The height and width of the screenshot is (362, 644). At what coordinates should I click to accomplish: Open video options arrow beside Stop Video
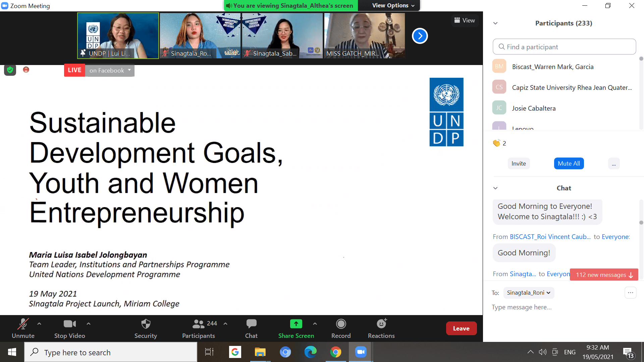click(x=89, y=324)
